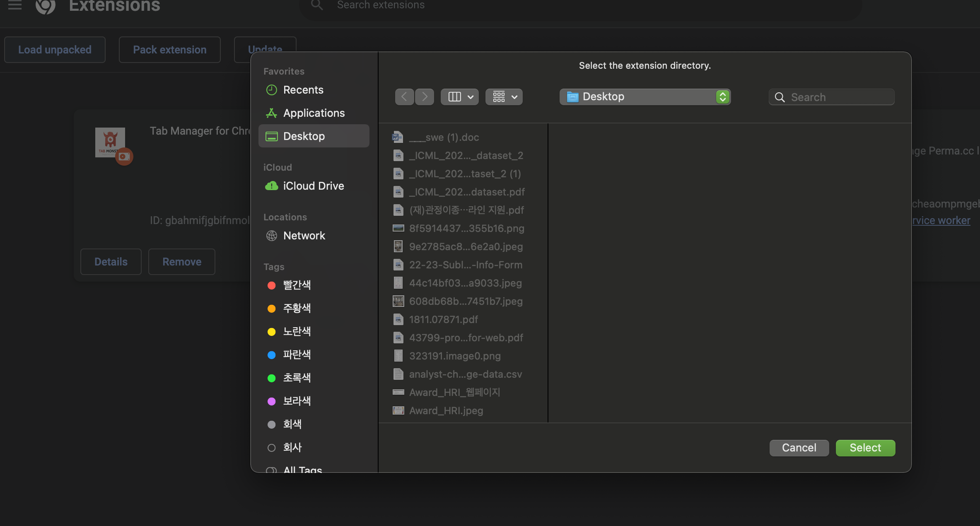Choose the red 빨간색 tag
Viewport: 980px width, 526px height.
pyautogui.click(x=297, y=285)
